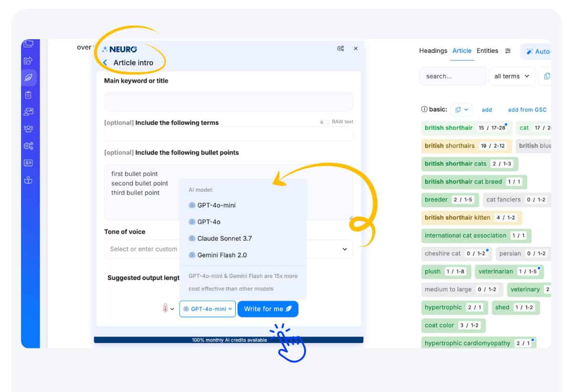Open the image gallery icon in sidebar

tap(28, 112)
